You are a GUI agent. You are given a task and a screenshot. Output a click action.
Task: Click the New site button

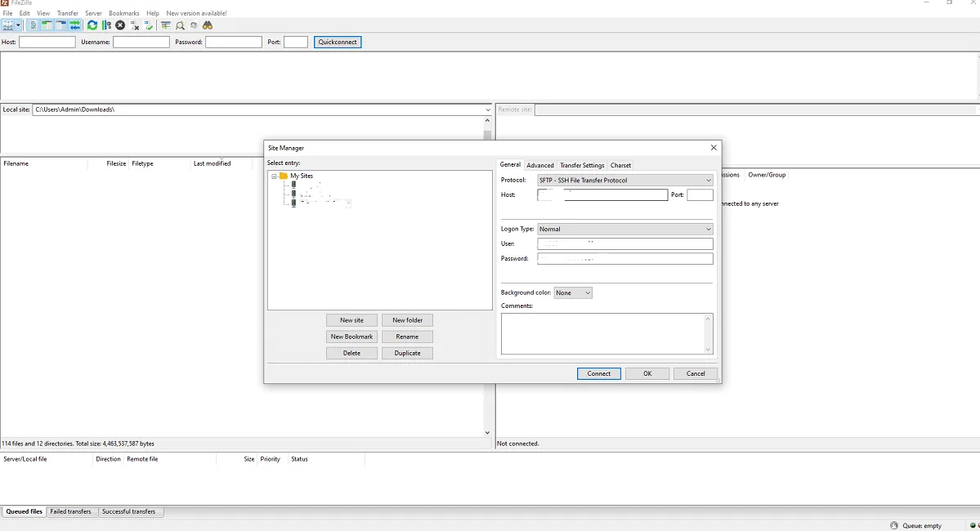pyautogui.click(x=351, y=319)
